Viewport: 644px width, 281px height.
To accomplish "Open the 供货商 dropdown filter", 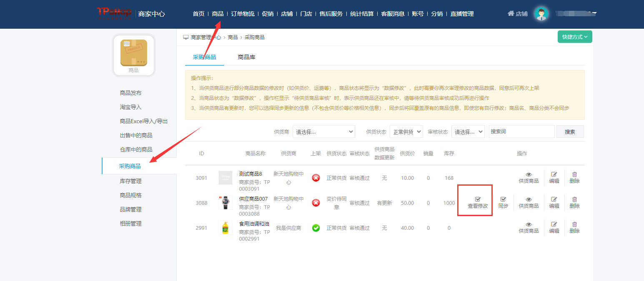I will (x=323, y=132).
